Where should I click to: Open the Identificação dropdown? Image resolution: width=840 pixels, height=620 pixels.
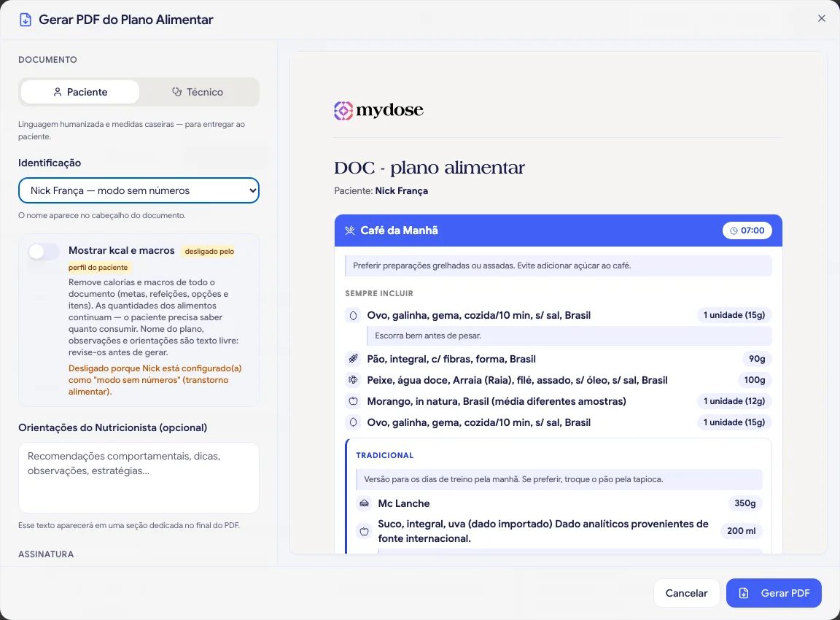[139, 191]
